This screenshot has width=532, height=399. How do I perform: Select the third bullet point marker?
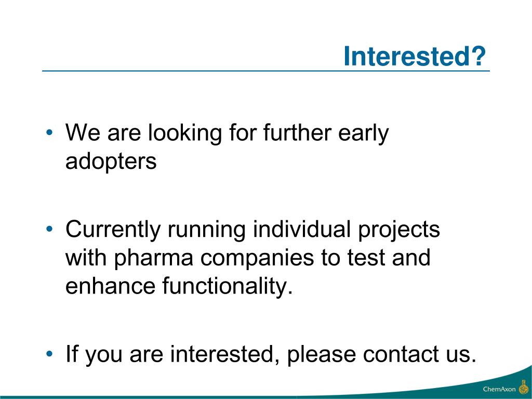pyautogui.click(x=49, y=354)
